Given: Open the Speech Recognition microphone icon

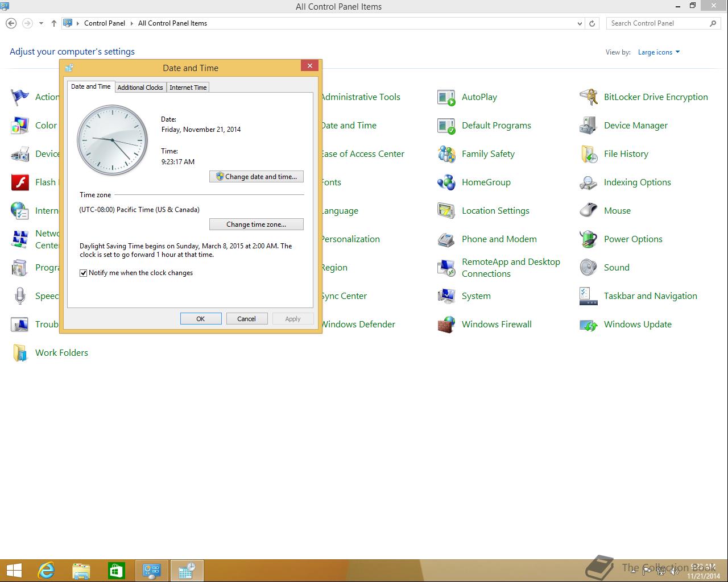Looking at the screenshot, I should point(20,296).
